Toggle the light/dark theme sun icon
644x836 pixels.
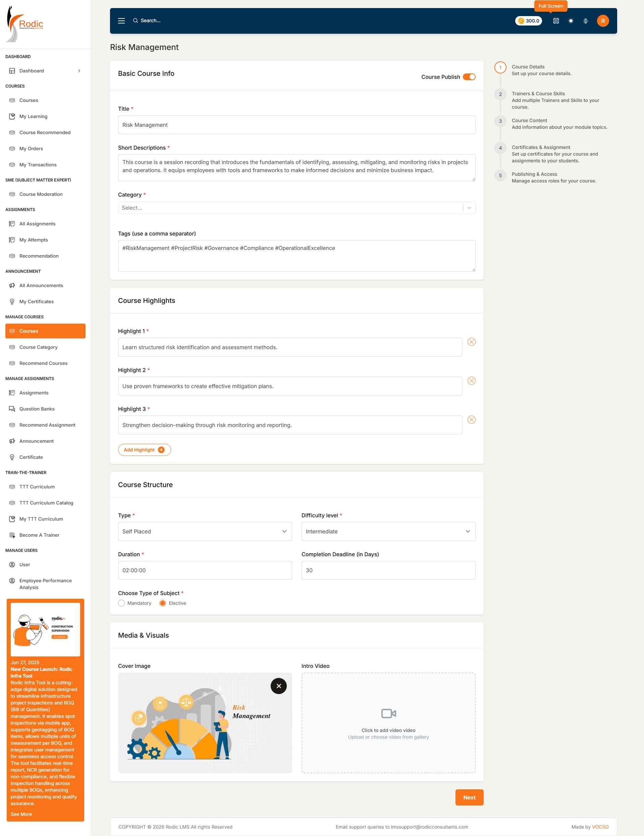click(x=571, y=21)
